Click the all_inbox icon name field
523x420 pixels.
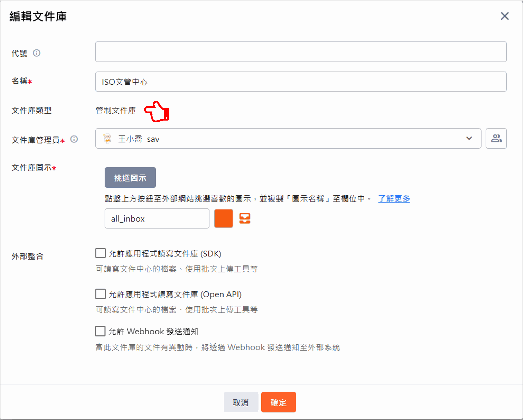coord(157,218)
